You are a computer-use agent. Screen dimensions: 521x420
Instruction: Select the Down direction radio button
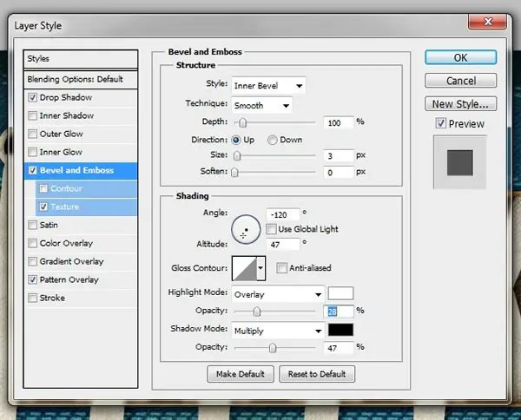click(x=272, y=140)
